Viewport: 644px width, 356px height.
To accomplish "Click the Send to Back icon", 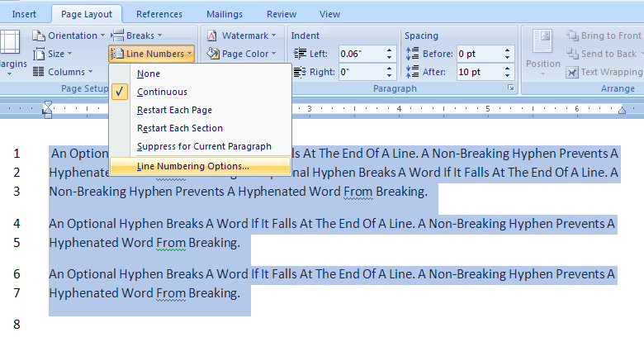I will 572,54.
